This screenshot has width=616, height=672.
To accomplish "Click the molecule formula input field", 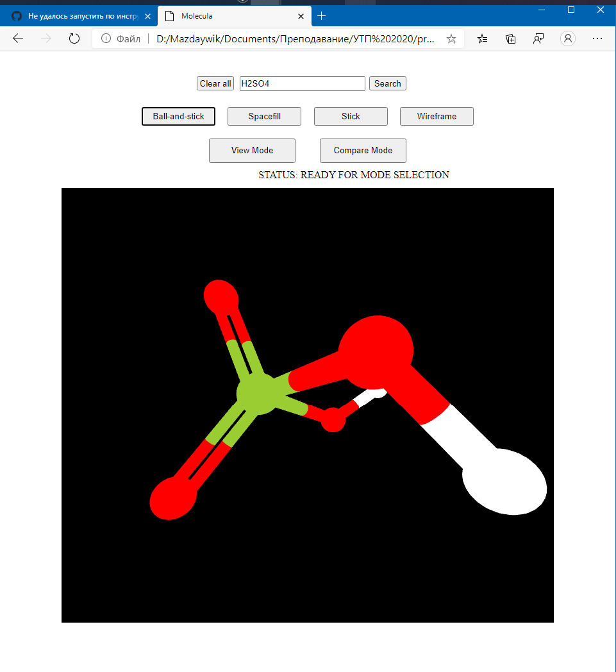I will [302, 83].
